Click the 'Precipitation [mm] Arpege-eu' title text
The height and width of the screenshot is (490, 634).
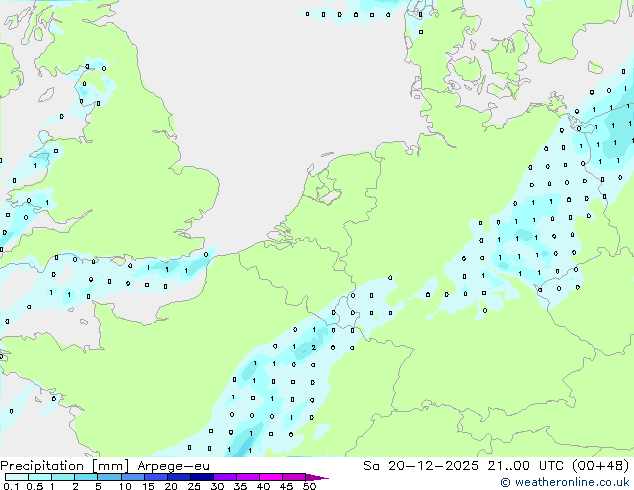(105, 466)
